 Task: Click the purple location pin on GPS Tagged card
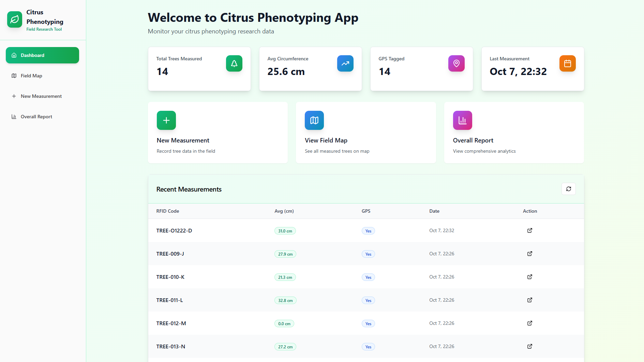456,63
